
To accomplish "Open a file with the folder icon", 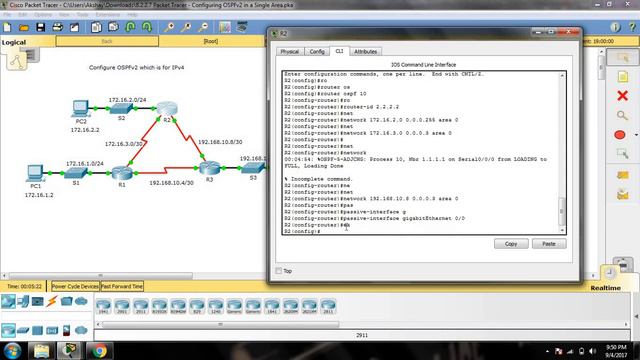I will 24,27.
